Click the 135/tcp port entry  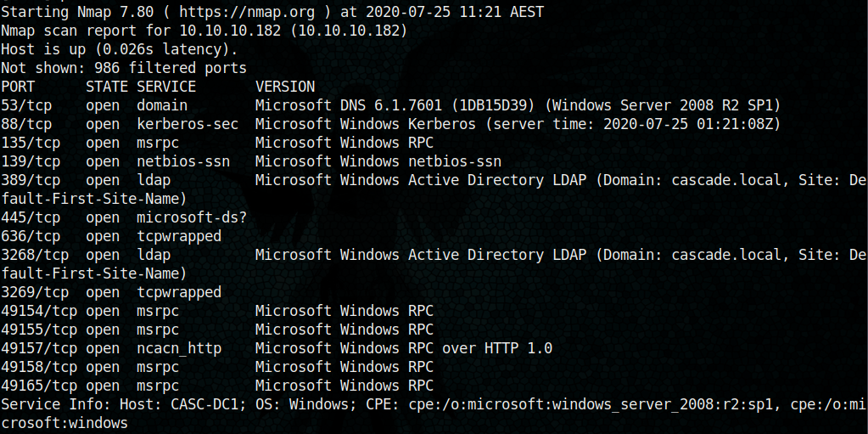click(x=31, y=143)
